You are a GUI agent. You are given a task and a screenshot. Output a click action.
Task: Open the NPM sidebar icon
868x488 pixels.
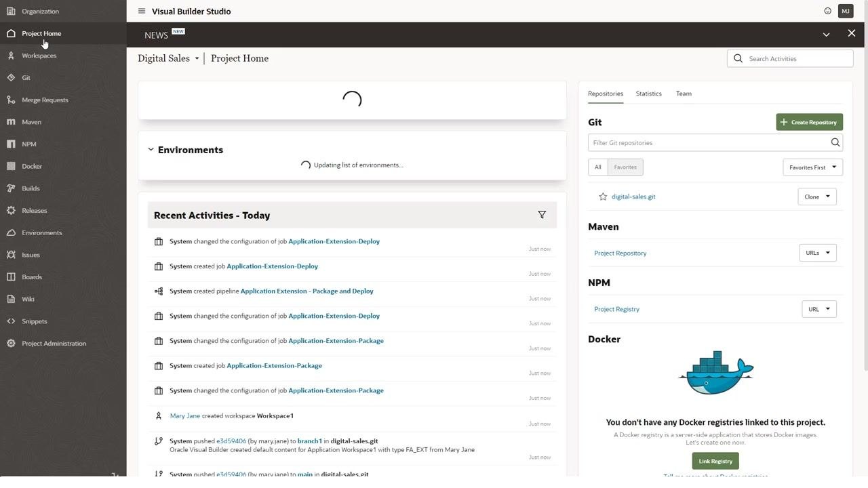(x=11, y=144)
